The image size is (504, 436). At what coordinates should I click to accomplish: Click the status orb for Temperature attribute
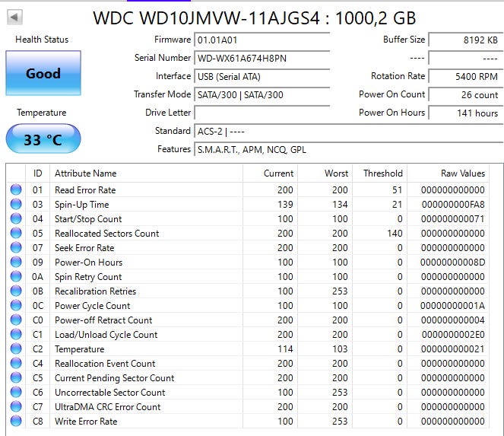(16, 349)
